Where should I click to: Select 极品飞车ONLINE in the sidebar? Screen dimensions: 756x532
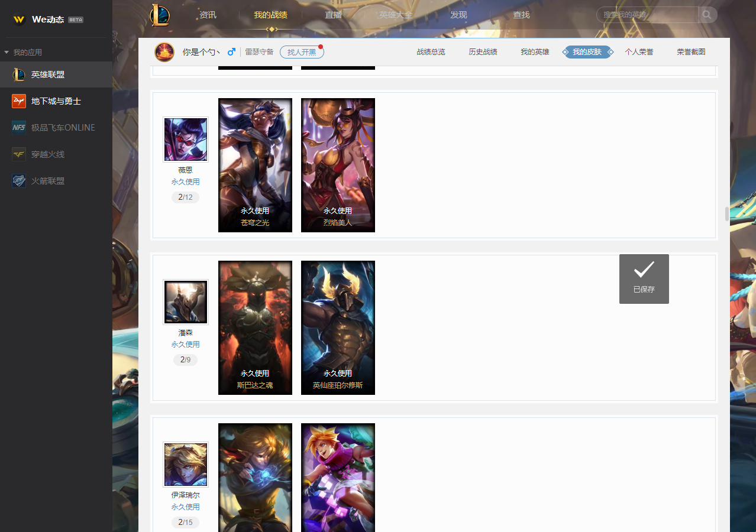[56, 128]
